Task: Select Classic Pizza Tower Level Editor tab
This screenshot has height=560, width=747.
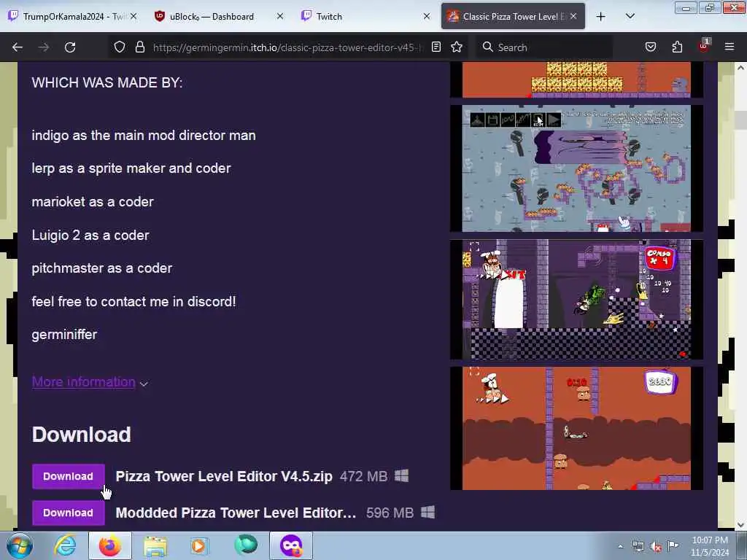Action: pos(513,17)
